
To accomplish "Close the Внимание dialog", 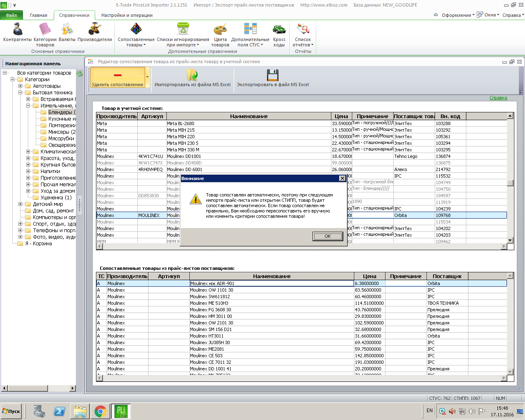I will pyautogui.click(x=342, y=178).
